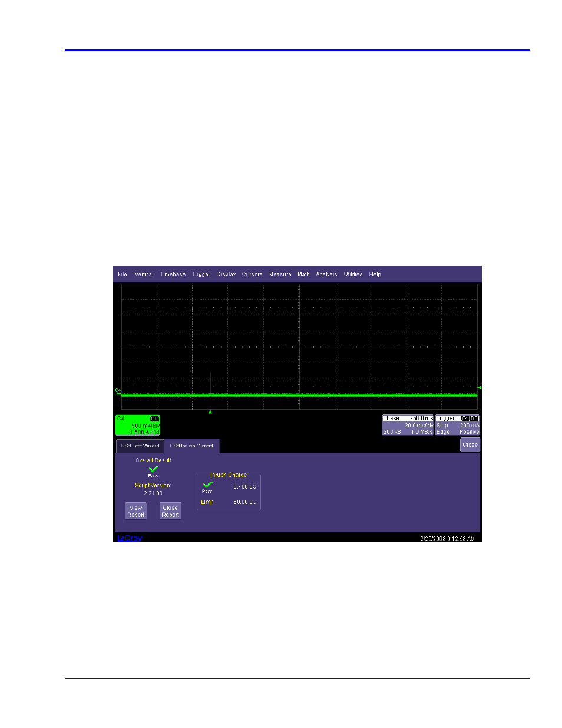562x728 pixels.
Task: Click the C4 trace label left of grid
Action: coord(118,390)
